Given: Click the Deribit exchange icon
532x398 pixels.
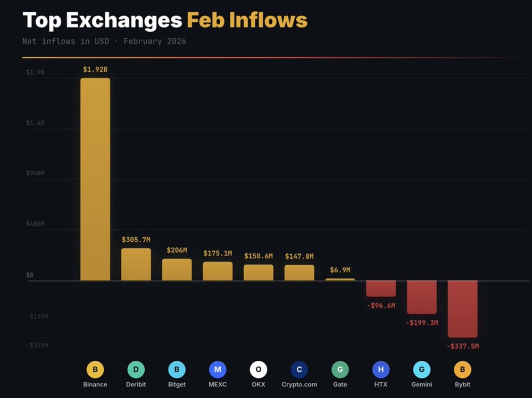Looking at the screenshot, I should tap(136, 369).
